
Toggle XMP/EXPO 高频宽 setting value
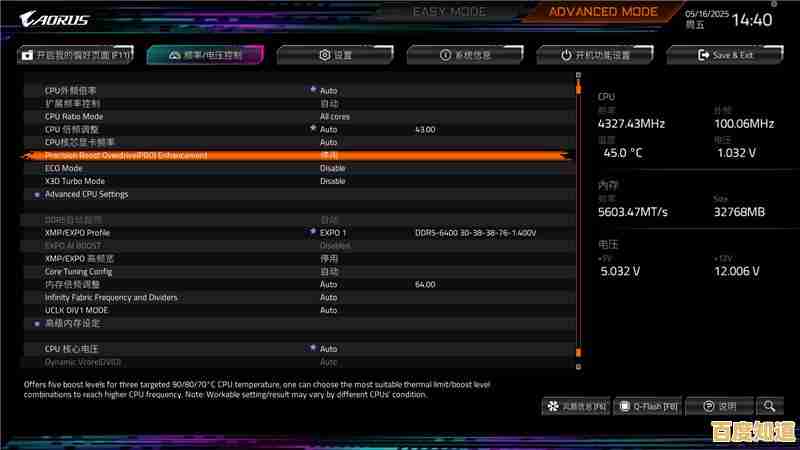tap(329, 258)
